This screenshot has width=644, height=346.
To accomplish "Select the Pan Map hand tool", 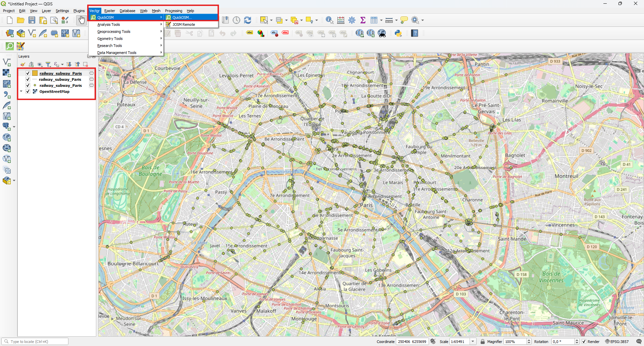I will [81, 20].
